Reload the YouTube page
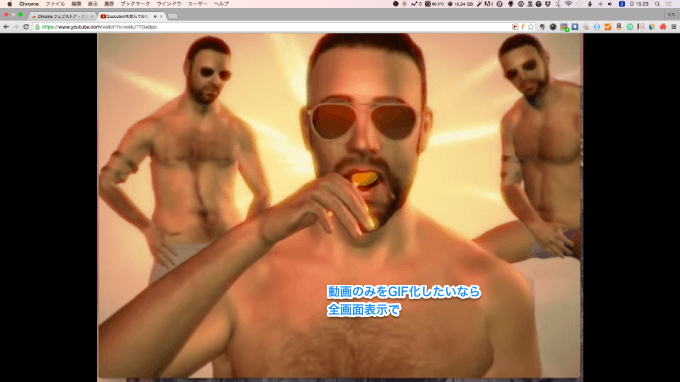 coord(26,27)
